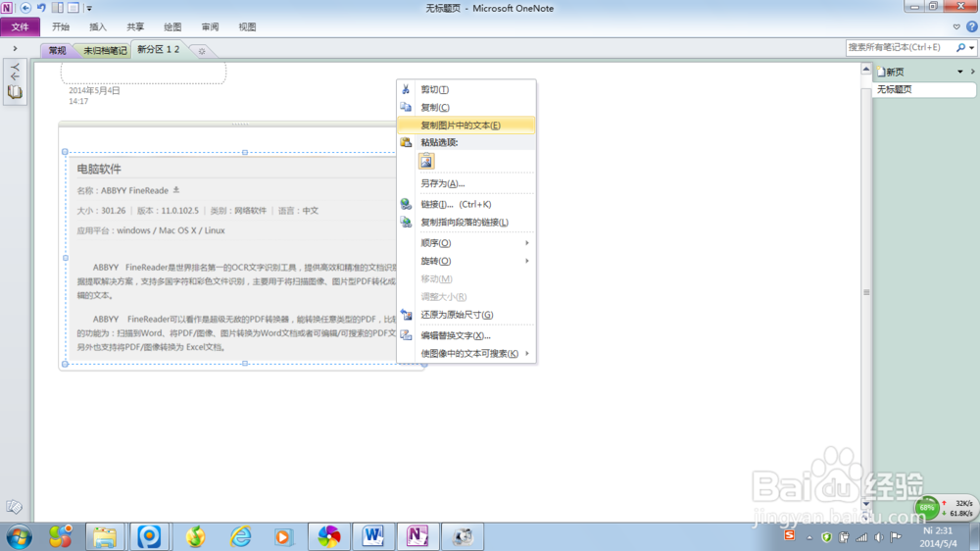Open the 插入 ribbon tab

tap(98, 26)
